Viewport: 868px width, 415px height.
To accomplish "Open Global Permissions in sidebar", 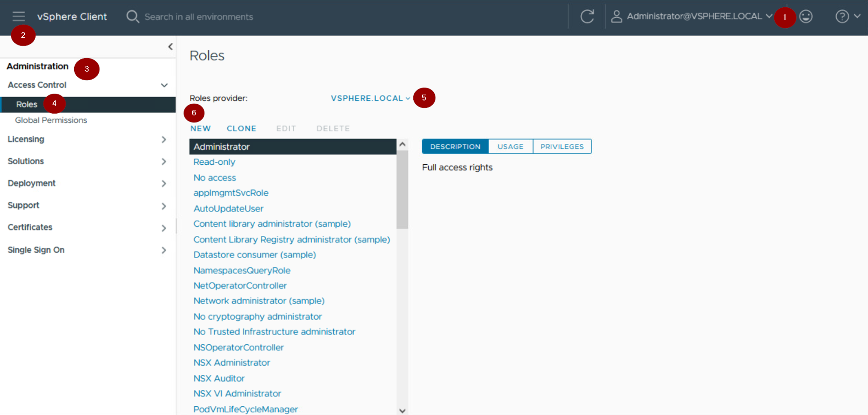I will pos(51,120).
